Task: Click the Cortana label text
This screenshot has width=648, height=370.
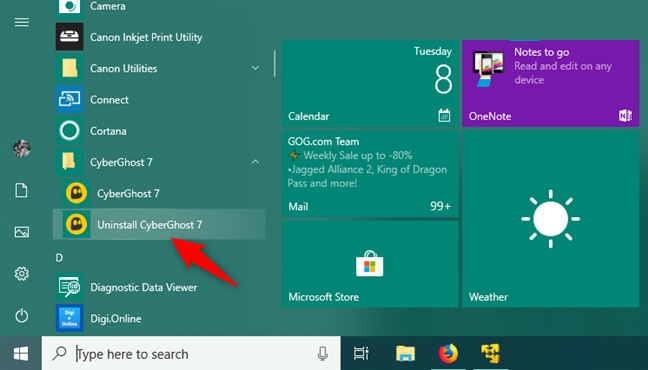Action: click(x=108, y=131)
